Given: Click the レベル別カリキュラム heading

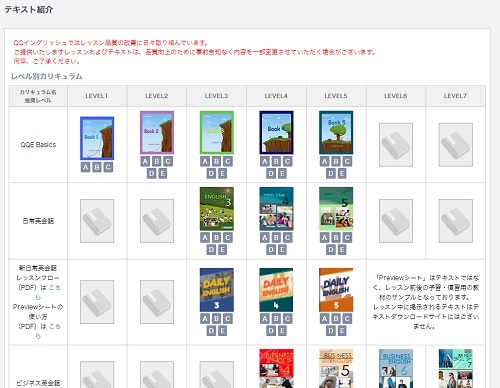Looking at the screenshot, I should pyautogui.click(x=47, y=76).
